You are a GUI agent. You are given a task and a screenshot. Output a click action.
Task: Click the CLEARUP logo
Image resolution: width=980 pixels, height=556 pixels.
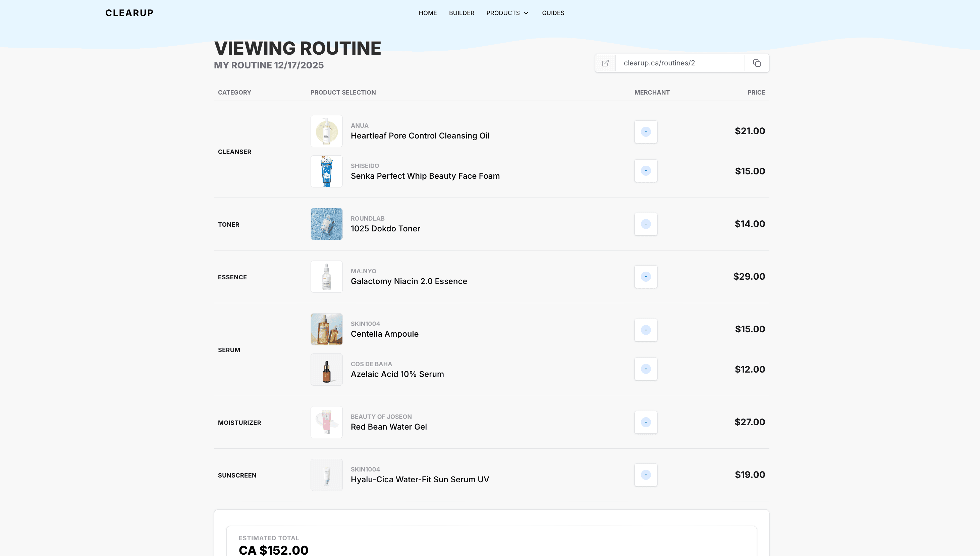[x=129, y=13]
